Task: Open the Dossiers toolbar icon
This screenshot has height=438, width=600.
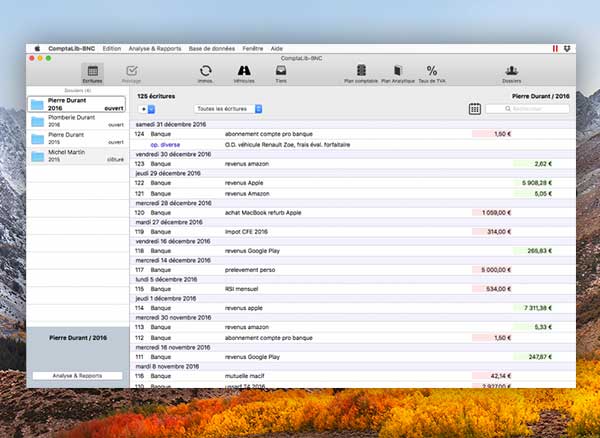Action: 512,74
